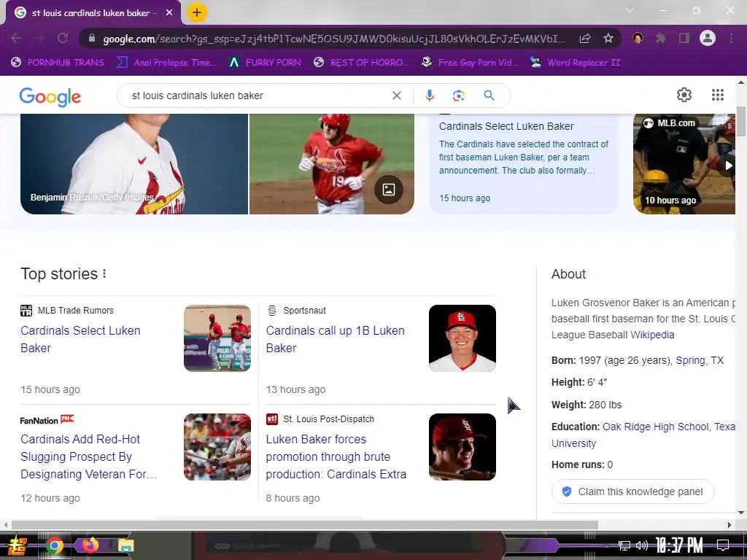
Task: Open the image gallery icon on the photo
Action: click(389, 190)
